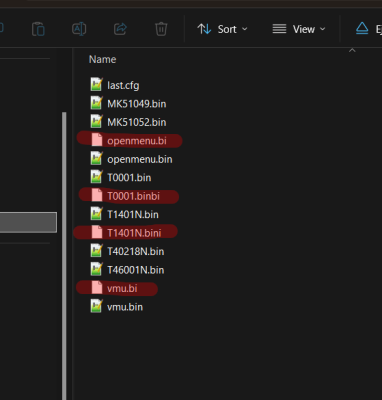Click the Eject drive icon
Viewport: 382px width, 400px height.
click(x=362, y=29)
